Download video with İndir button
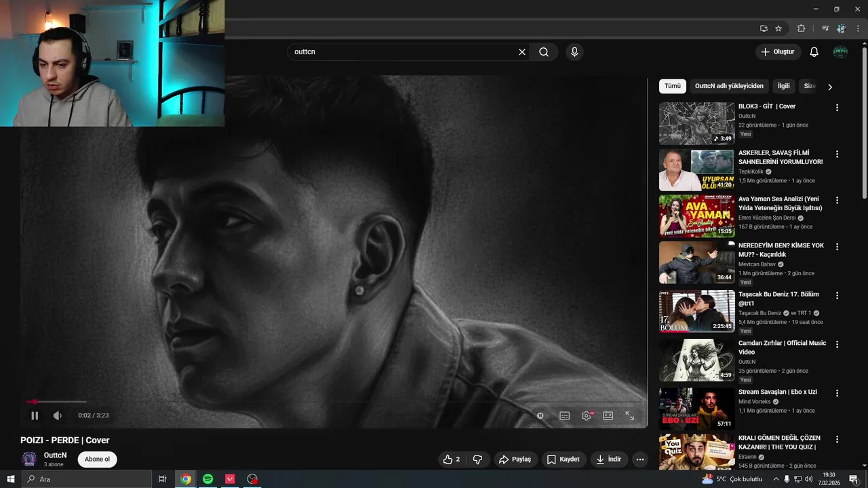The height and width of the screenshot is (488, 868). 609,460
